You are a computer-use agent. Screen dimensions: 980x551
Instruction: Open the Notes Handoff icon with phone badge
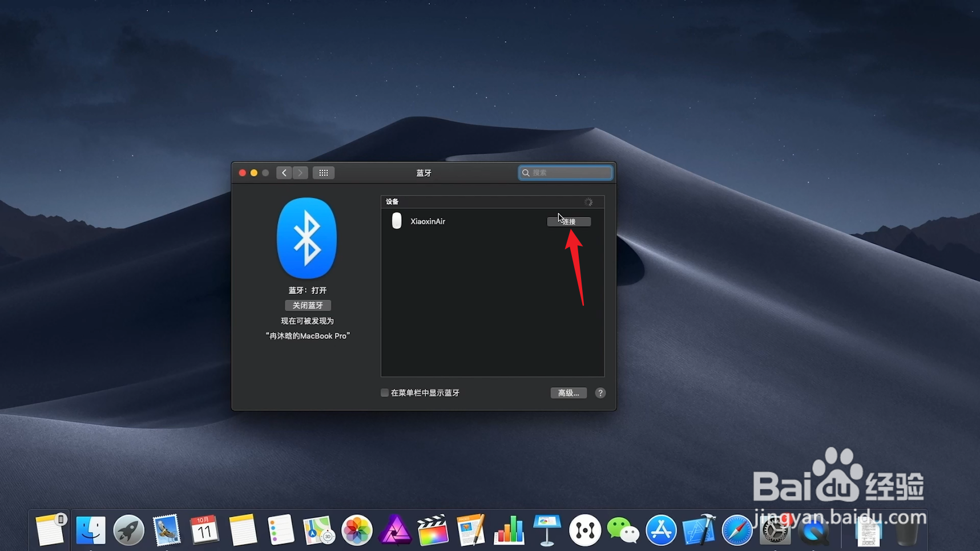(x=50, y=530)
